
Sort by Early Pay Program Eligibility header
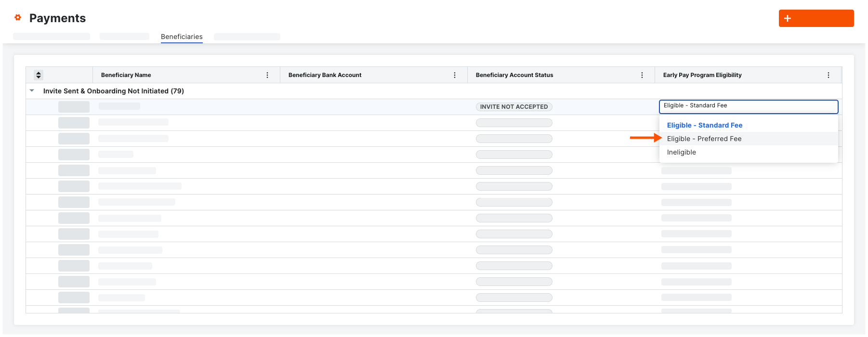(x=702, y=75)
